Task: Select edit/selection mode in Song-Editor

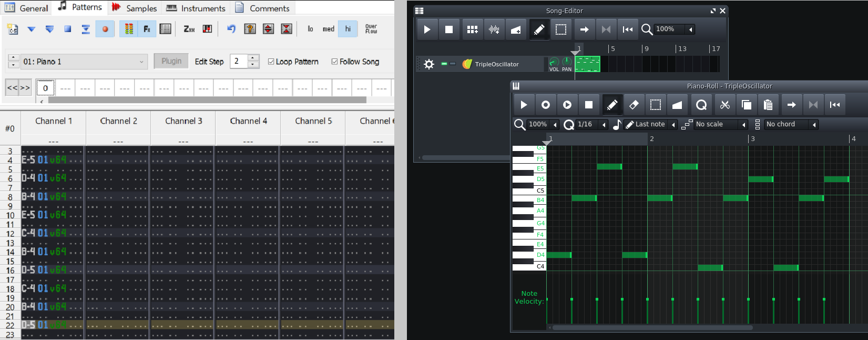Action: (561, 29)
